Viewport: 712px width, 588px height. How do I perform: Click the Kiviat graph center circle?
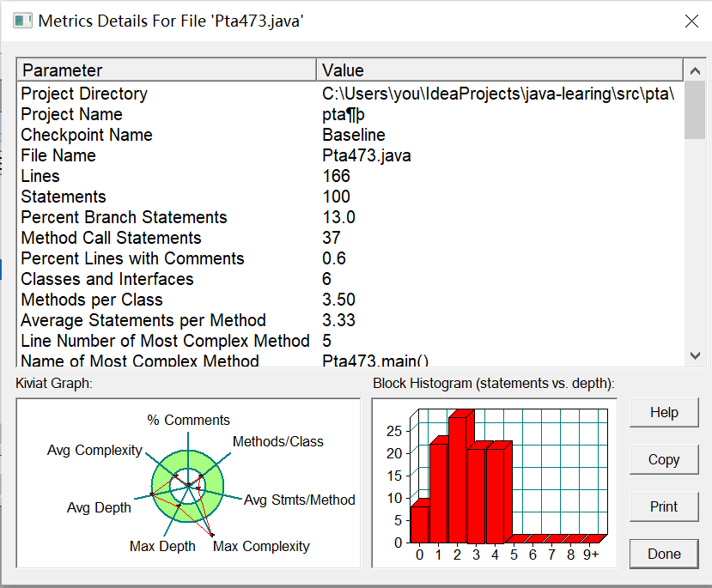[187, 486]
